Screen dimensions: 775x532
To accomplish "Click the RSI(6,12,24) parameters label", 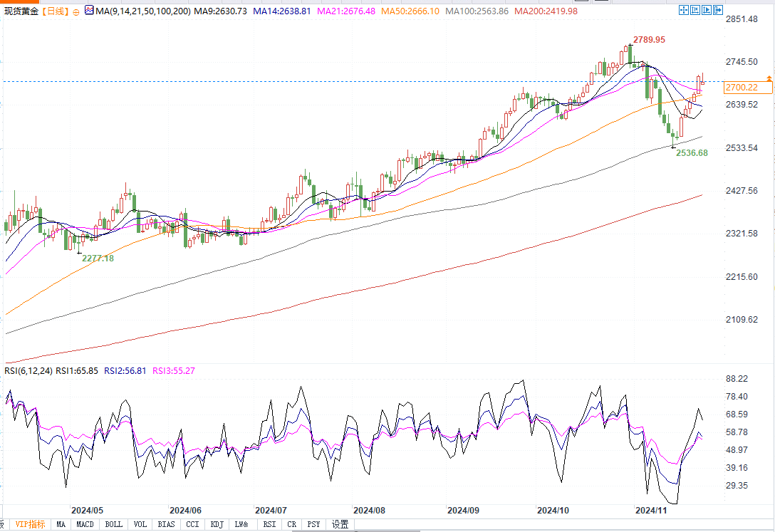I will coord(28,370).
